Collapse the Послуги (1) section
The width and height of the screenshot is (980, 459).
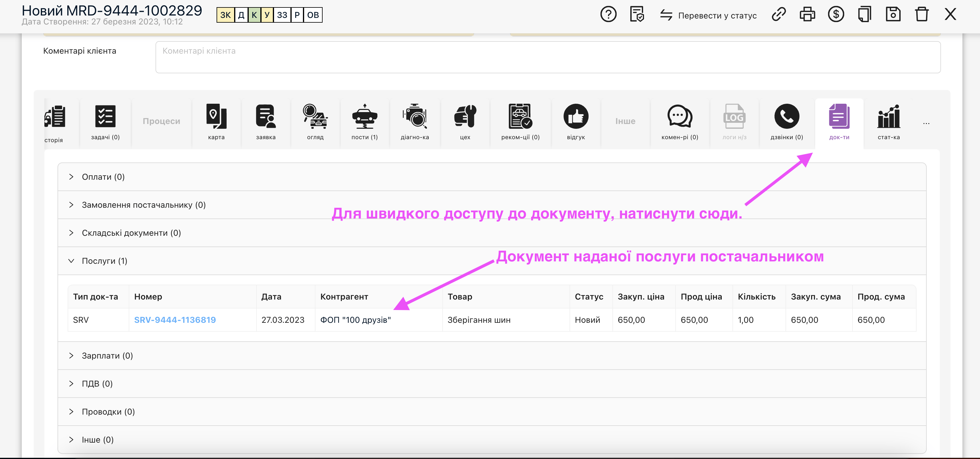[104, 261]
